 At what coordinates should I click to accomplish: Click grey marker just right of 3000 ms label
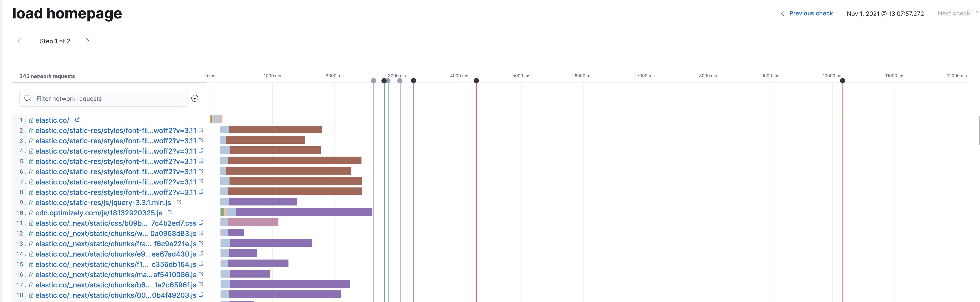(400, 81)
